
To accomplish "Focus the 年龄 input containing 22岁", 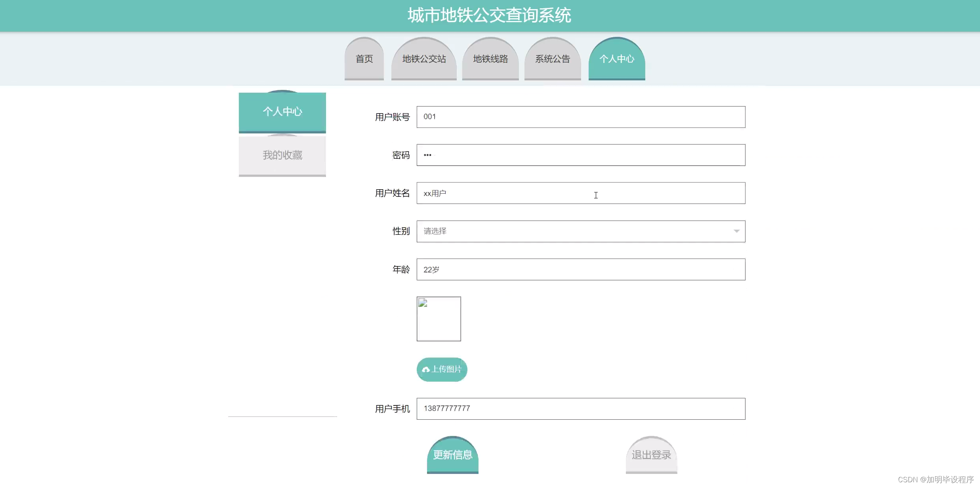I will coord(580,270).
